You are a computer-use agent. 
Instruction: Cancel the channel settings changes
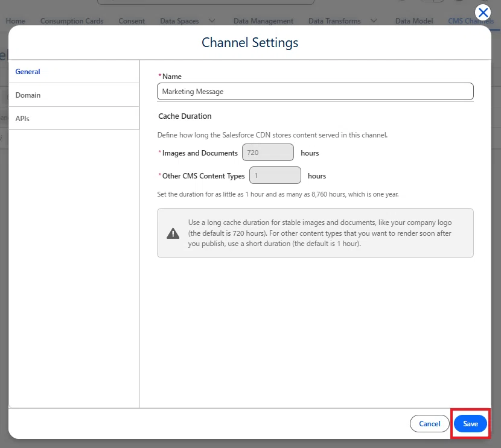tap(429, 423)
